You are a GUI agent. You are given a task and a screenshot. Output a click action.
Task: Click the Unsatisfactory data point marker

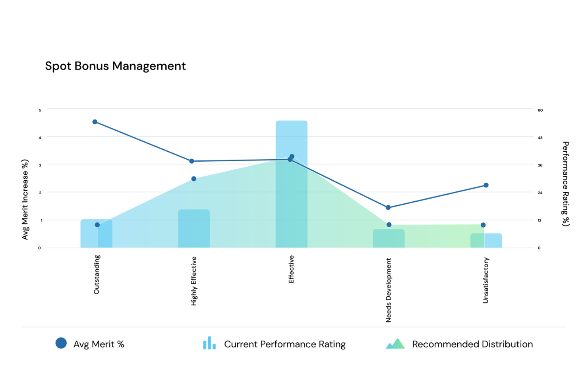(x=485, y=184)
